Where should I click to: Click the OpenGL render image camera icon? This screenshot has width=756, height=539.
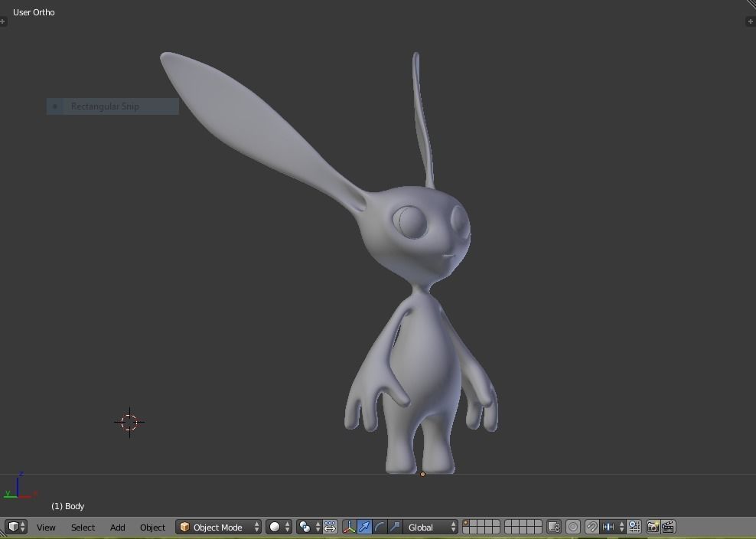pos(653,527)
